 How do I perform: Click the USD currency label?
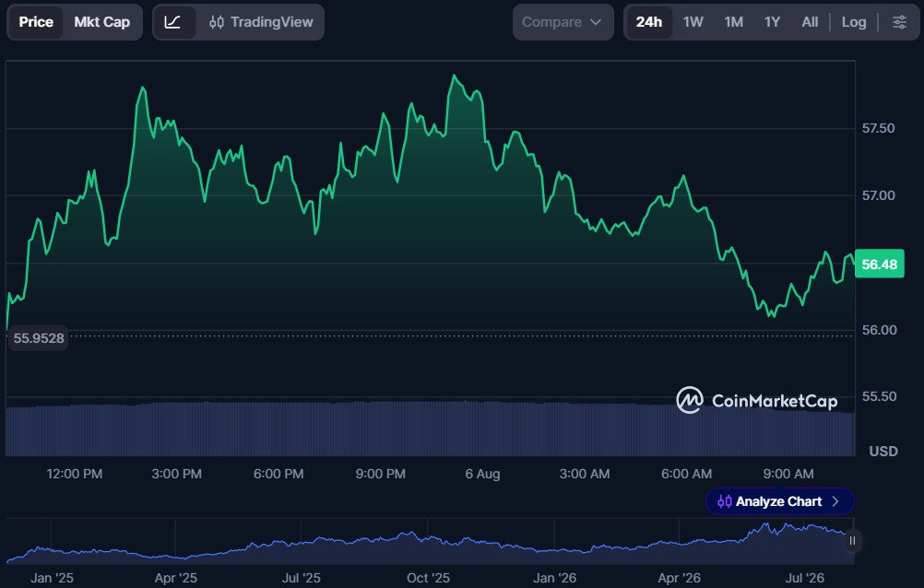pos(883,452)
